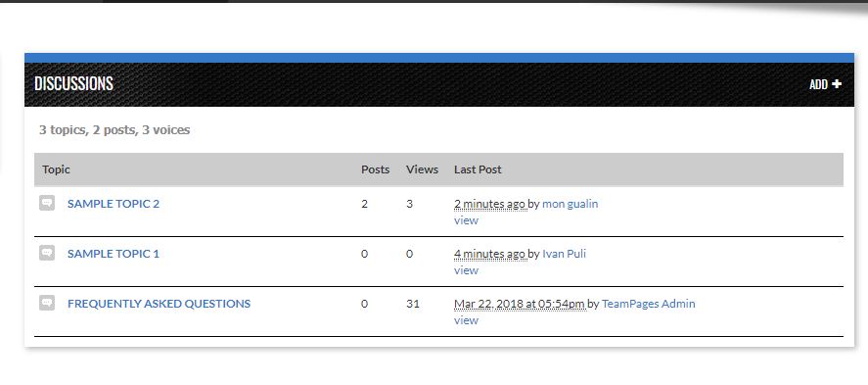Open Ivan Puli's profile link
The width and height of the screenshot is (868, 385).
click(x=564, y=254)
